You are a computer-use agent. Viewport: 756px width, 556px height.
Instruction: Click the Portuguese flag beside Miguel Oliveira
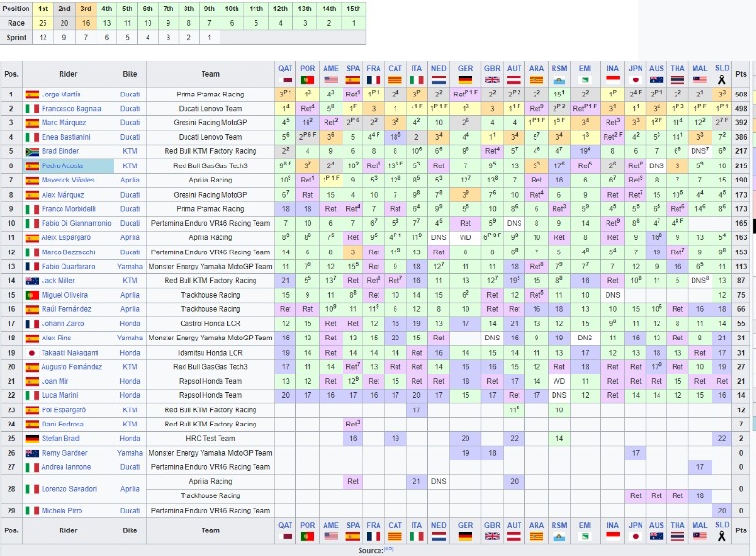[32, 295]
